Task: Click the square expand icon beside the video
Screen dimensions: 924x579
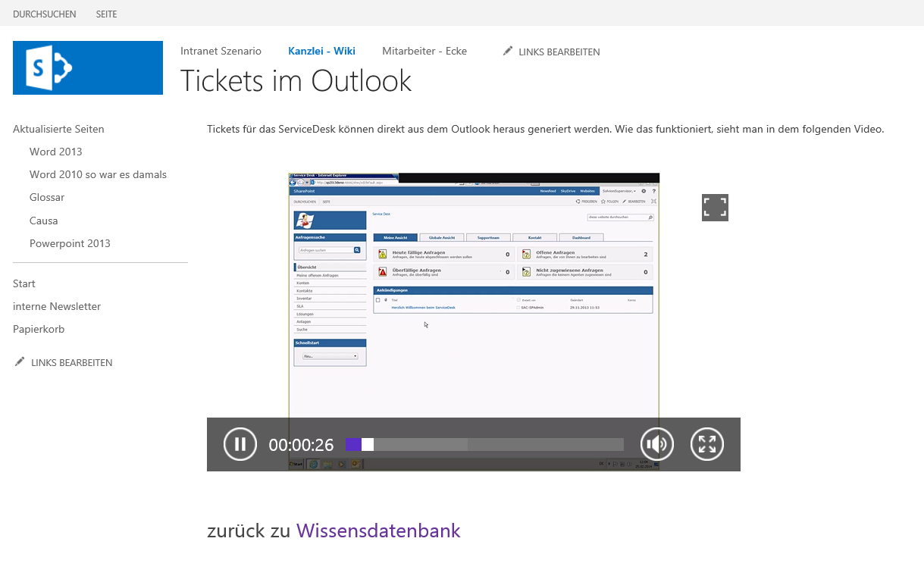Action: click(715, 208)
